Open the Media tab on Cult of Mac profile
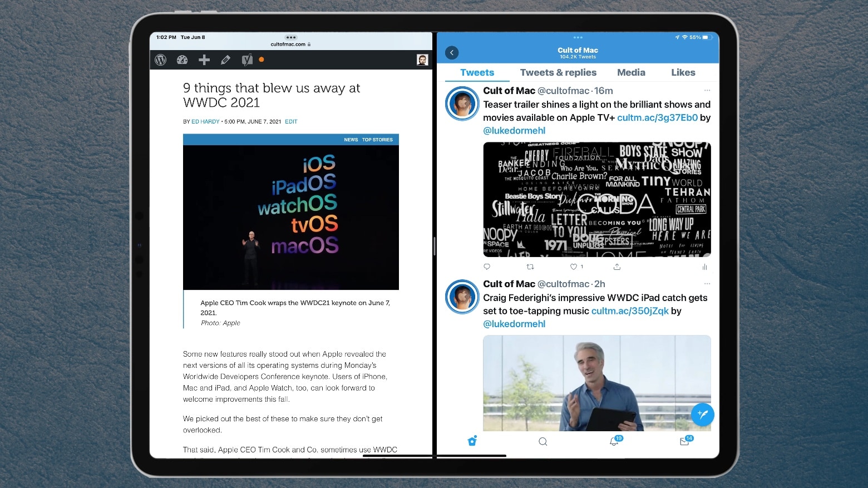The width and height of the screenshot is (868, 488). click(x=631, y=72)
